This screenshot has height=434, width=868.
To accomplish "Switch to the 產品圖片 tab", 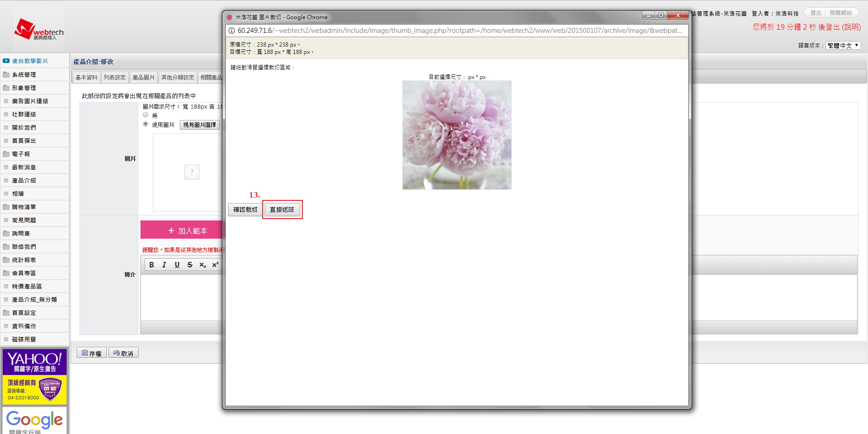I will tap(143, 78).
